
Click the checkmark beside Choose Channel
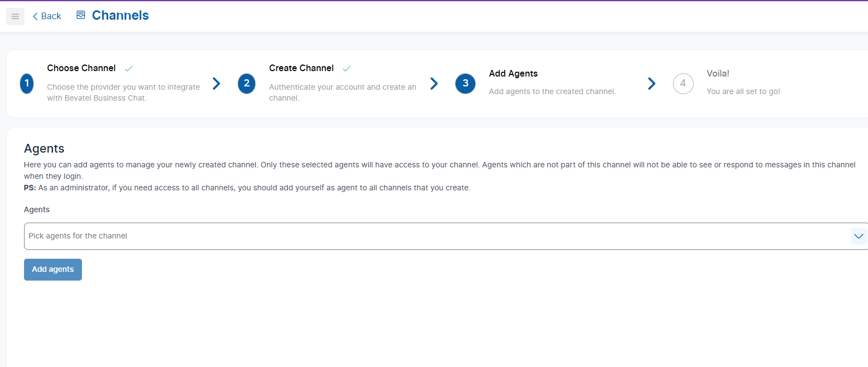click(x=129, y=69)
